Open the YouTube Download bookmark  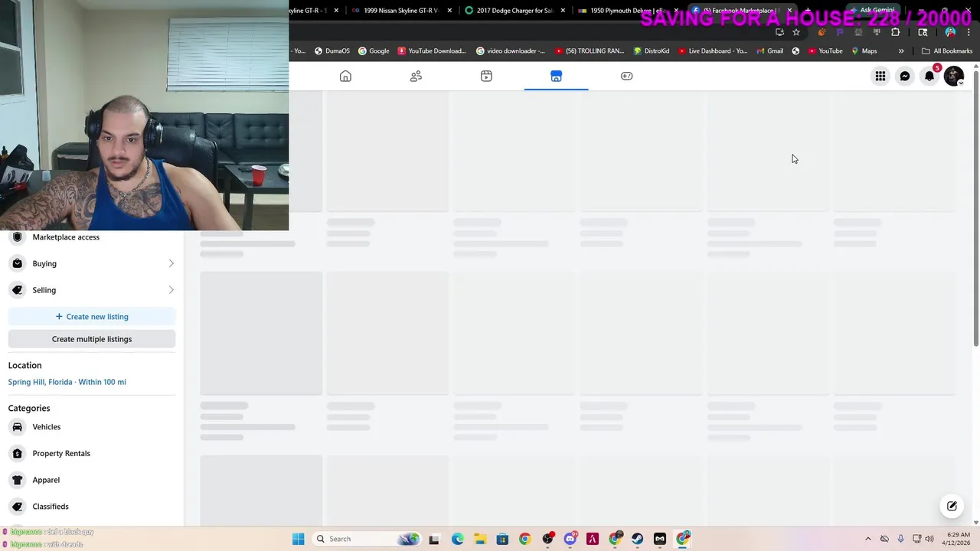(x=432, y=51)
